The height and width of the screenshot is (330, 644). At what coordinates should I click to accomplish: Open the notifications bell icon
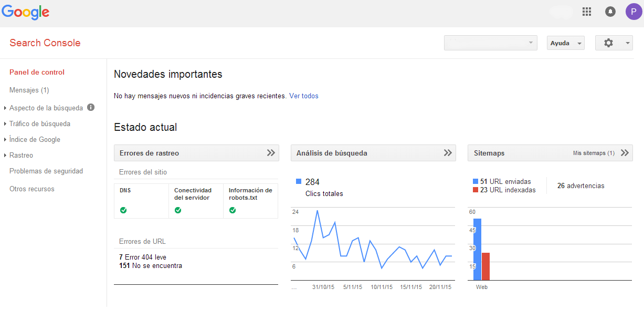pos(610,12)
